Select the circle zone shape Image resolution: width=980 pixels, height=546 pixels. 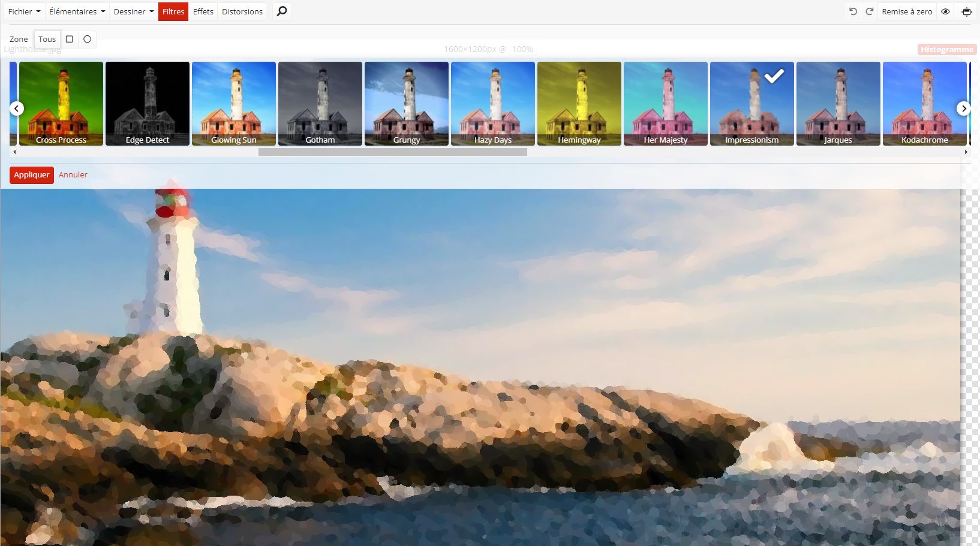coord(87,39)
